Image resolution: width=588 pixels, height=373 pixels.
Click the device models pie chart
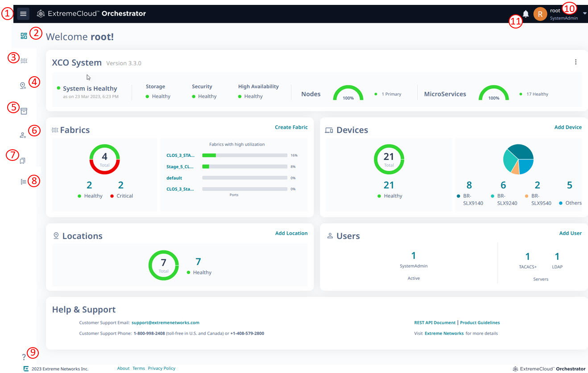pyautogui.click(x=518, y=159)
